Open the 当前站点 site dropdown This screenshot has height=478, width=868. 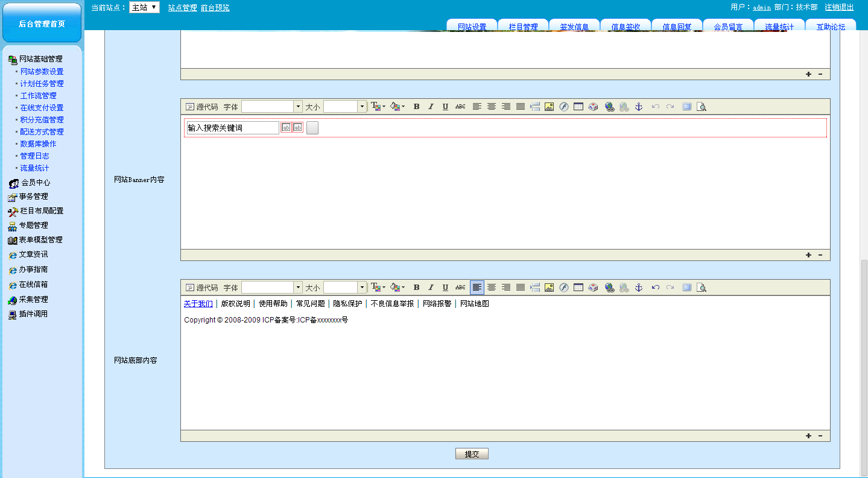point(144,7)
